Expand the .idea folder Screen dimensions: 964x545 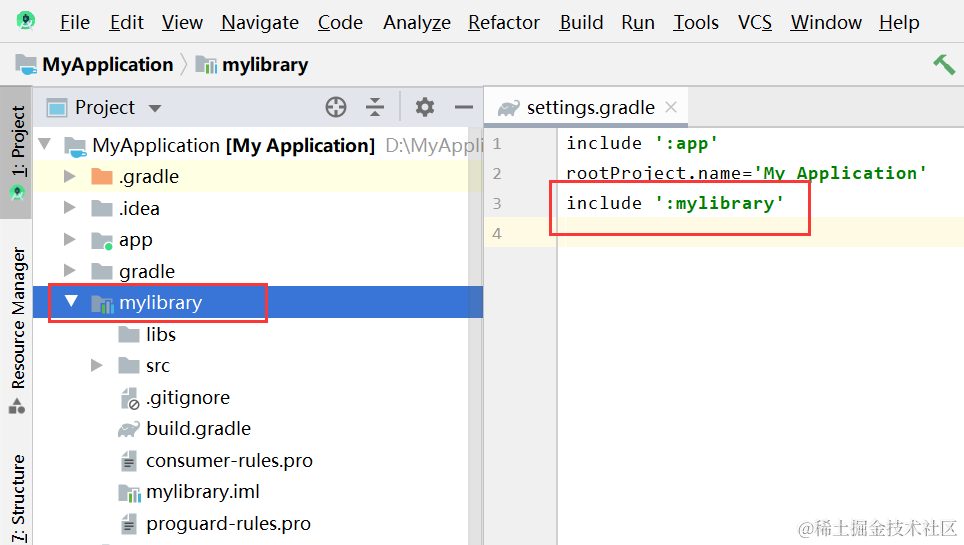tap(69, 208)
